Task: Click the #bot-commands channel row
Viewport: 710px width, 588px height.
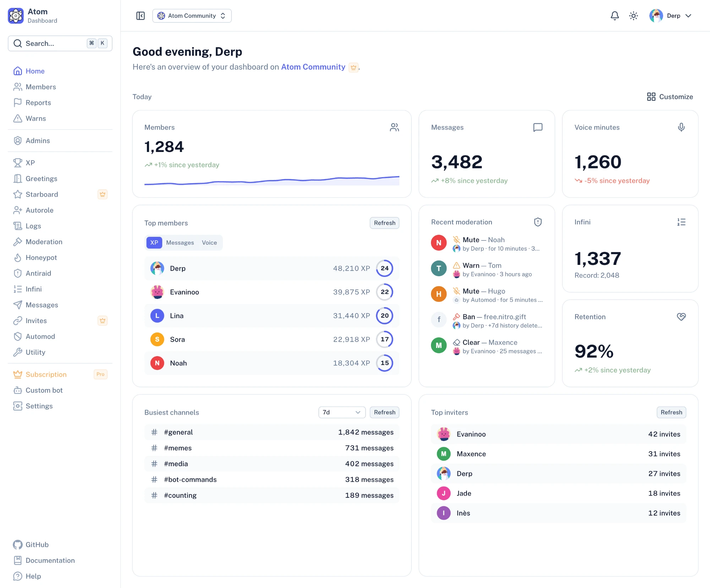Action: [x=272, y=480]
